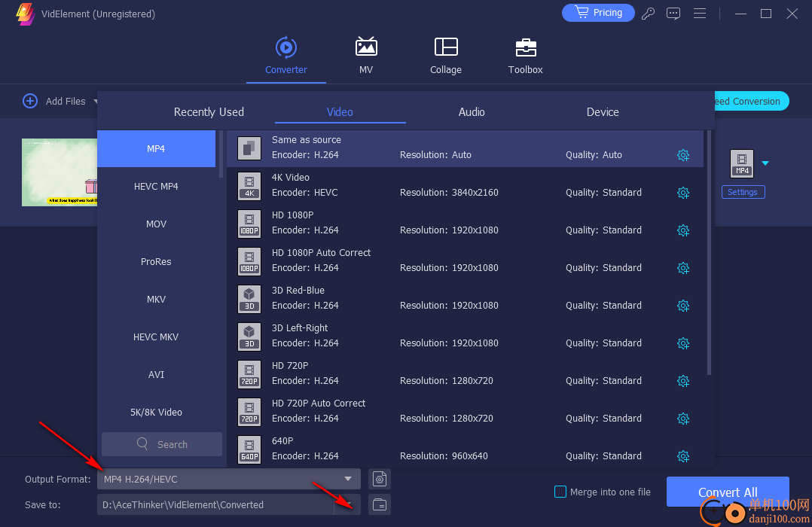
Task: Expand the Add Files dropdown arrow
Action: 95,102
